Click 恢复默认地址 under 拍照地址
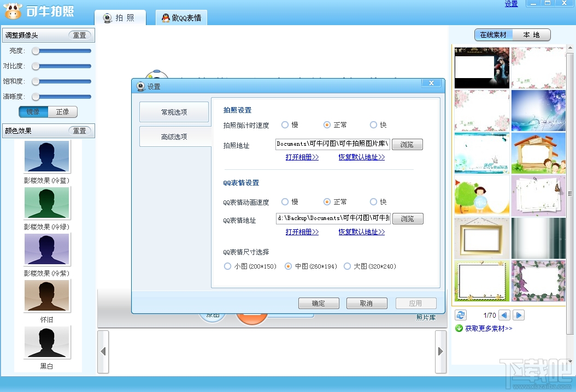Screen dimensions: 576x392 [361, 157]
